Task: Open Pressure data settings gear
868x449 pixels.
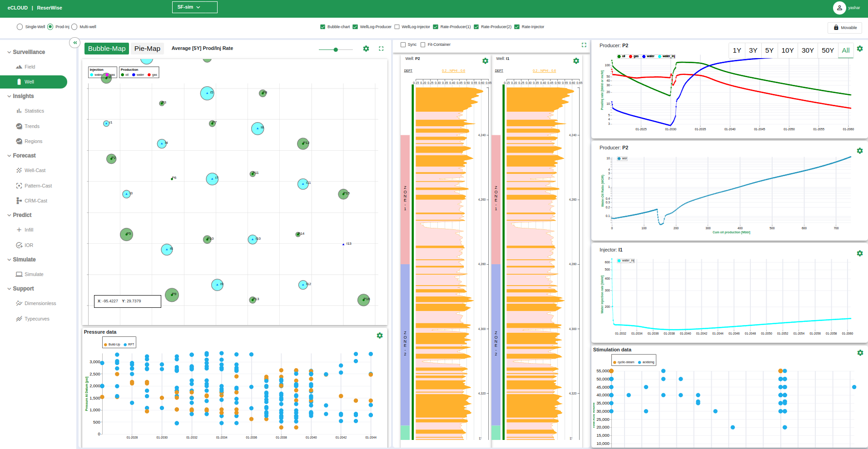Action: [x=380, y=336]
